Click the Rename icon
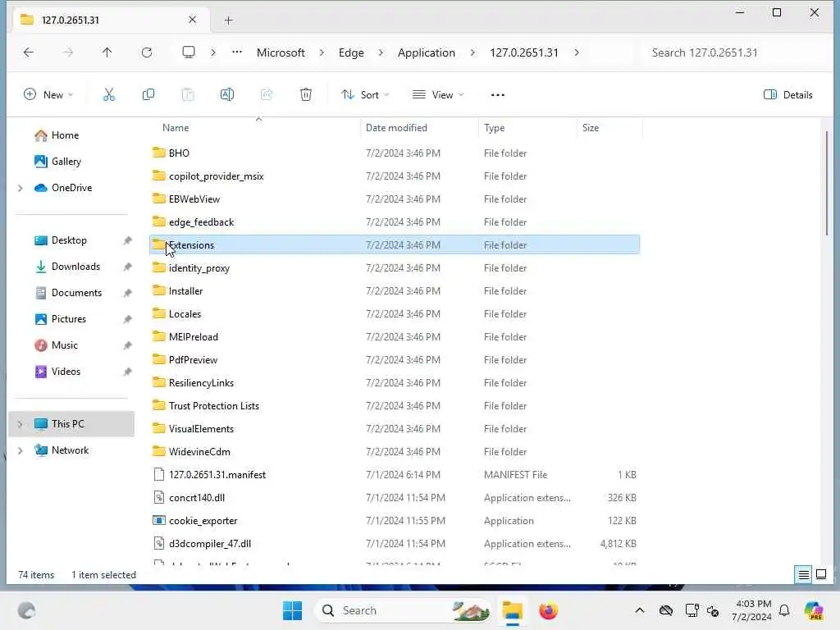 (x=227, y=95)
